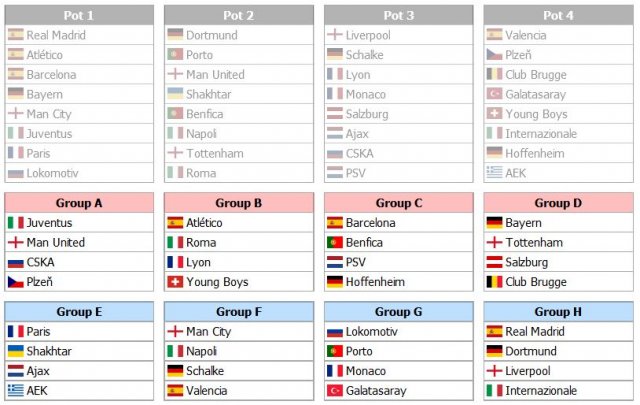This screenshot has width=640, height=405.
Task: Click the English flag beside Liverpool in Group H
Action: pyautogui.click(x=494, y=371)
